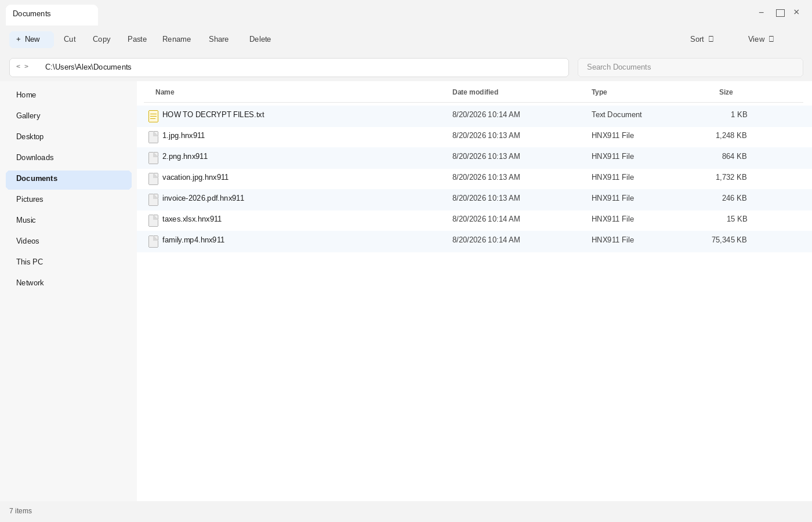
Task: Select the file family.mp4.hnx911
Action: tap(474, 241)
